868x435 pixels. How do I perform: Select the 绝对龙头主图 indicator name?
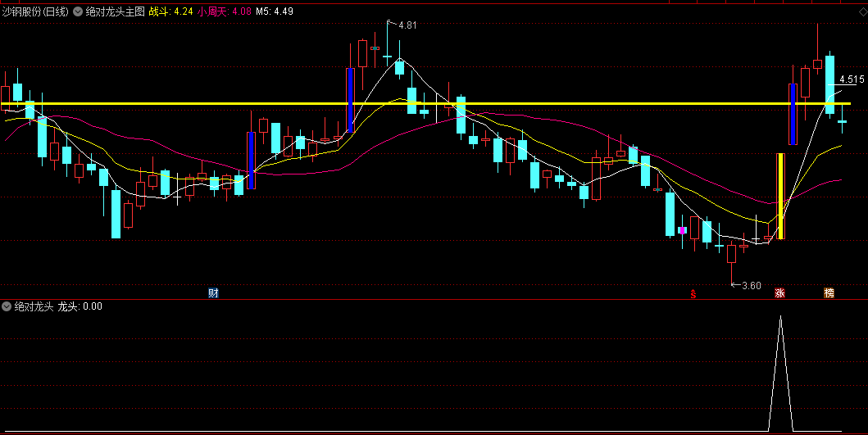[x=115, y=11]
